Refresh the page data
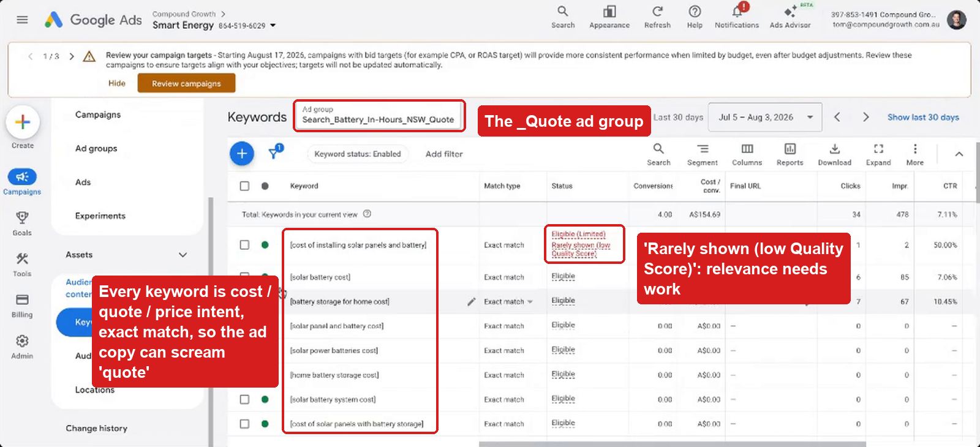 tap(657, 17)
